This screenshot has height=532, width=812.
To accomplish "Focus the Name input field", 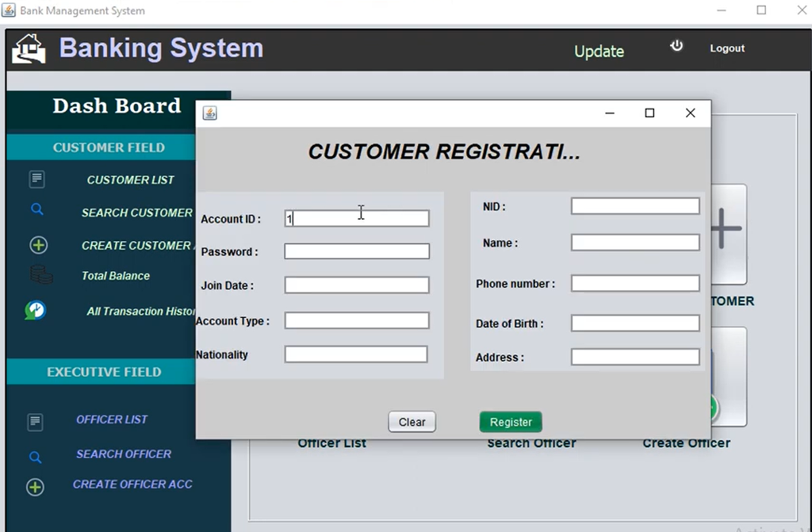I will [635, 242].
